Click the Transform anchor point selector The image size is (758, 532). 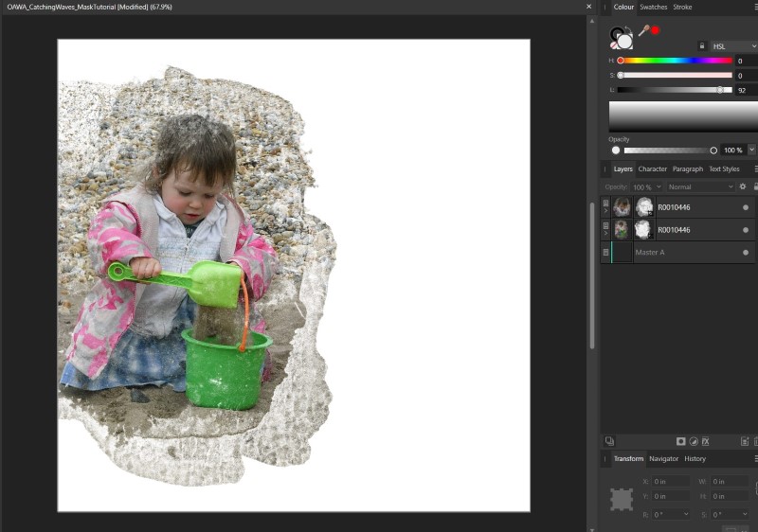(622, 500)
